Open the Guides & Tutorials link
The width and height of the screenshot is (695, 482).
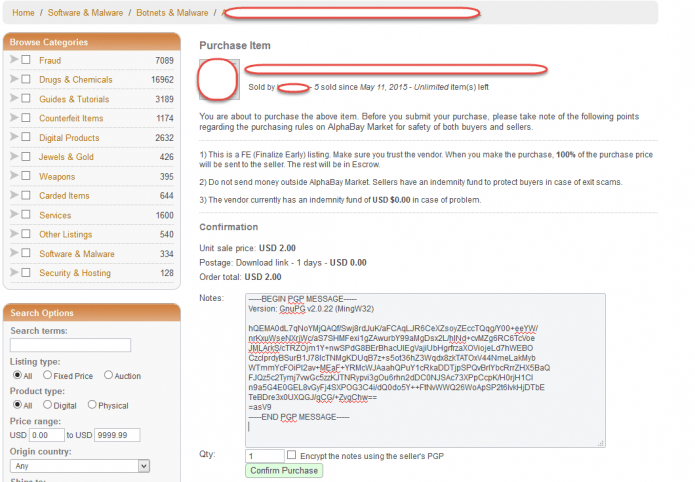coord(74,99)
